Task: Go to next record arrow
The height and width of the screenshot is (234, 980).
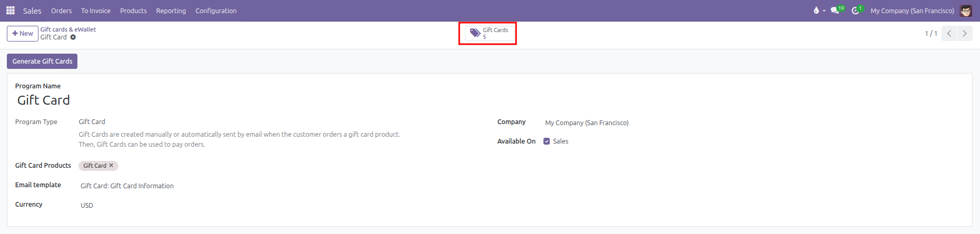Action: (965, 33)
